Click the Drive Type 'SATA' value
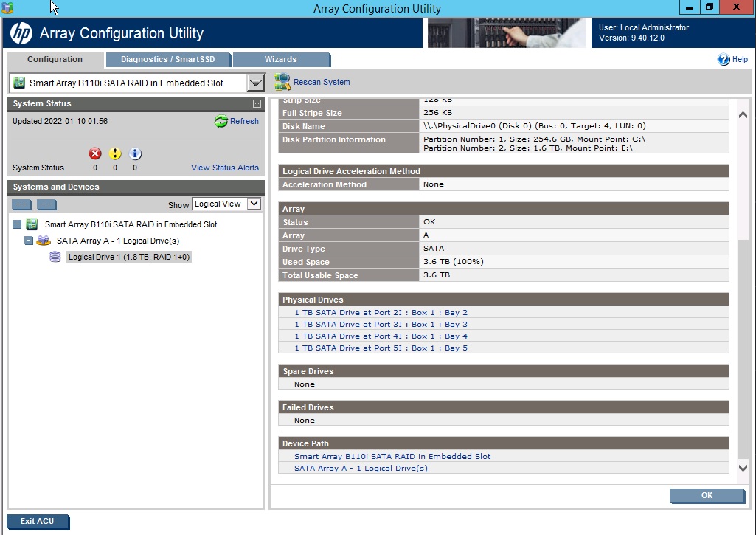The width and height of the screenshot is (756, 535). coord(434,249)
